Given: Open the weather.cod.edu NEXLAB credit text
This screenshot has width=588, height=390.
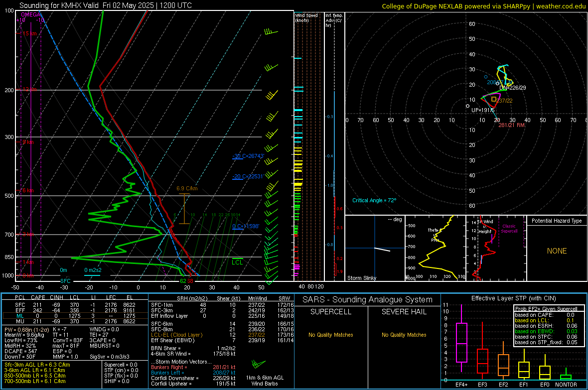Looking at the screenshot, I should pos(483,6).
